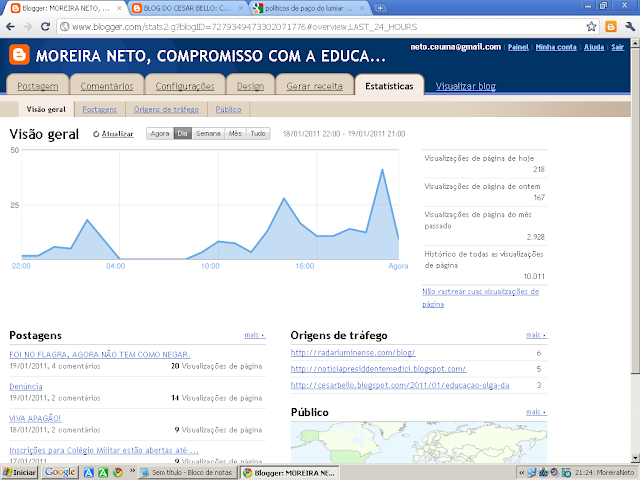Switch to the BLOG DO CESAR BELLO tab
The image size is (640, 480).
[x=187, y=8]
